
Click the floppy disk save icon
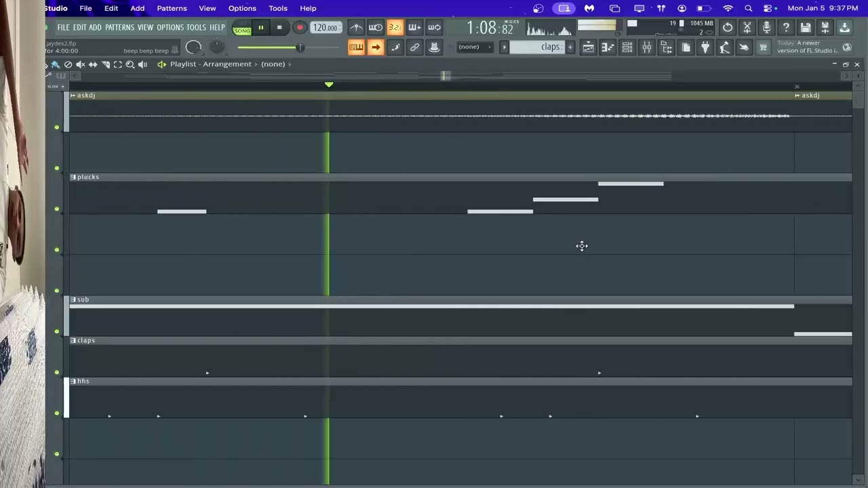click(806, 27)
